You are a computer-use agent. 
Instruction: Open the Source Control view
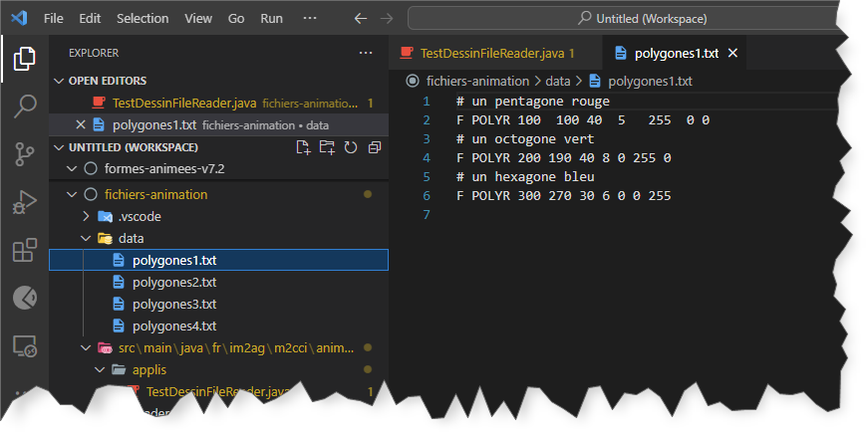point(25,153)
